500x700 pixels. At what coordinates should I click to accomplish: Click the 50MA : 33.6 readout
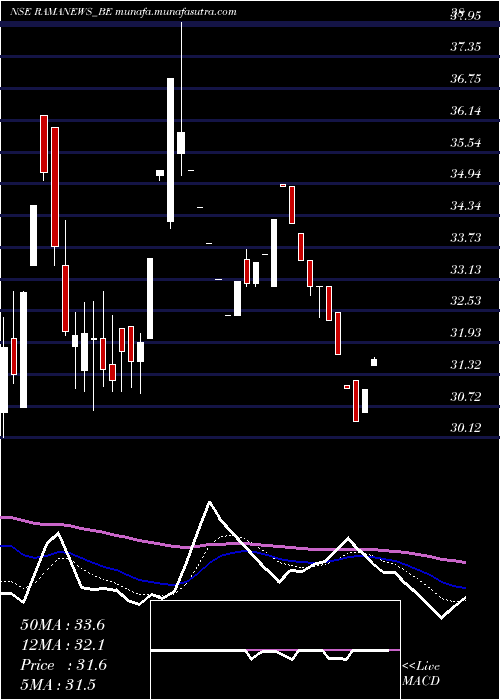point(62,625)
